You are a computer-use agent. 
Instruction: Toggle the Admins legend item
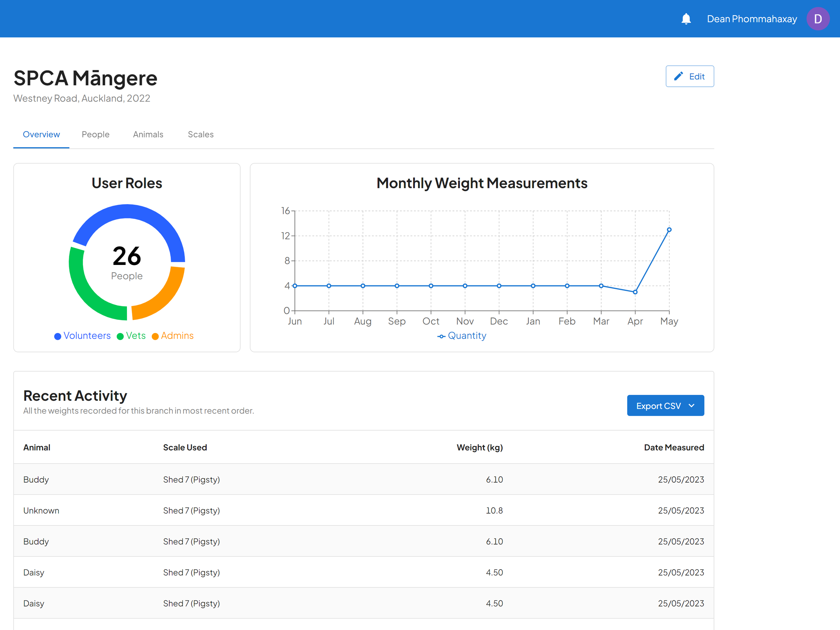click(172, 336)
